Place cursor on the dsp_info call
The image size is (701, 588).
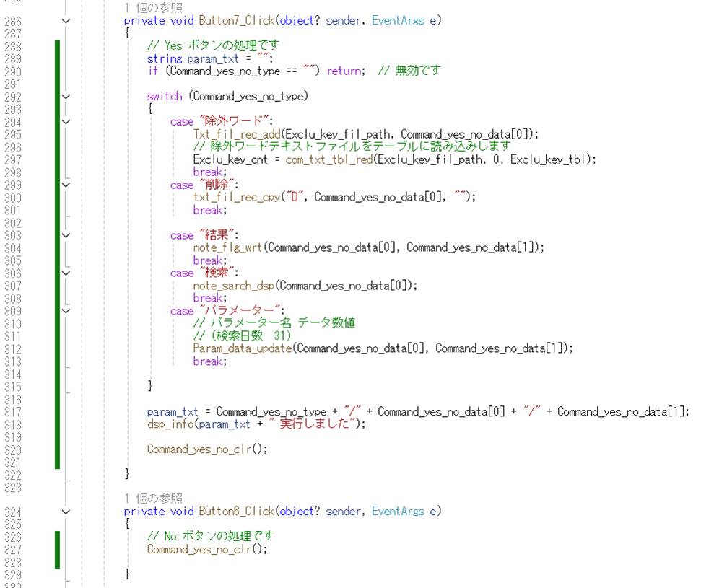click(x=170, y=424)
